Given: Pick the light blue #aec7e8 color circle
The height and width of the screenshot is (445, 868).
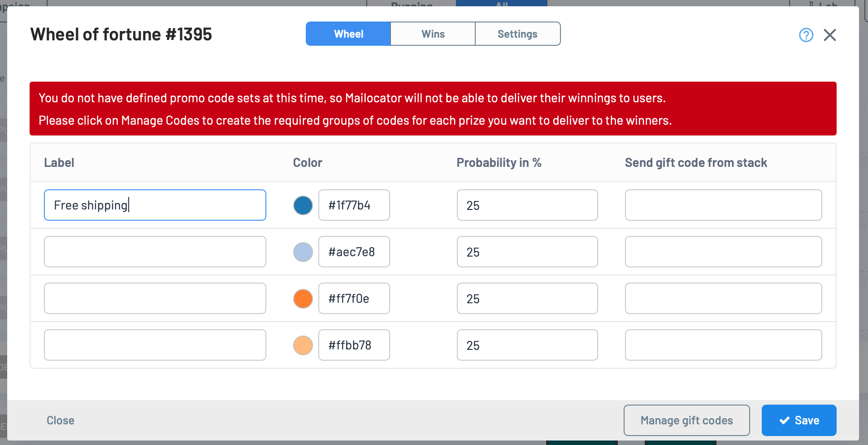Looking at the screenshot, I should (x=303, y=252).
